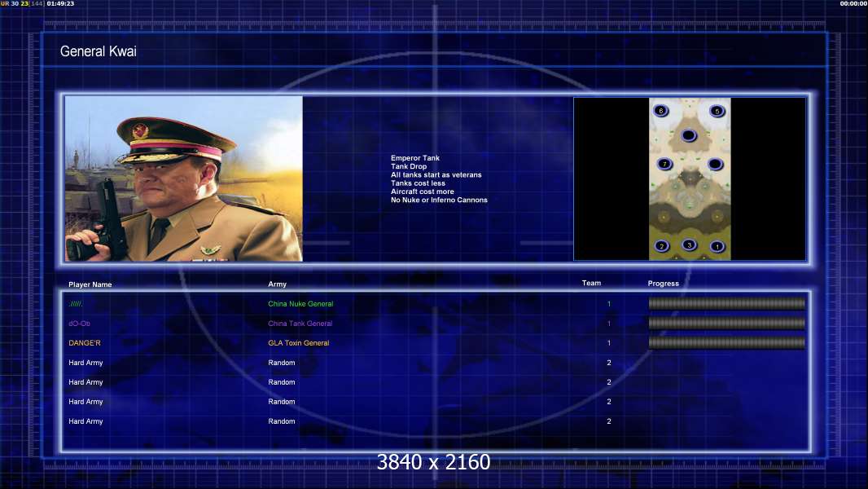Click team number in China Nuke General row
868x489 pixels.
(609, 303)
